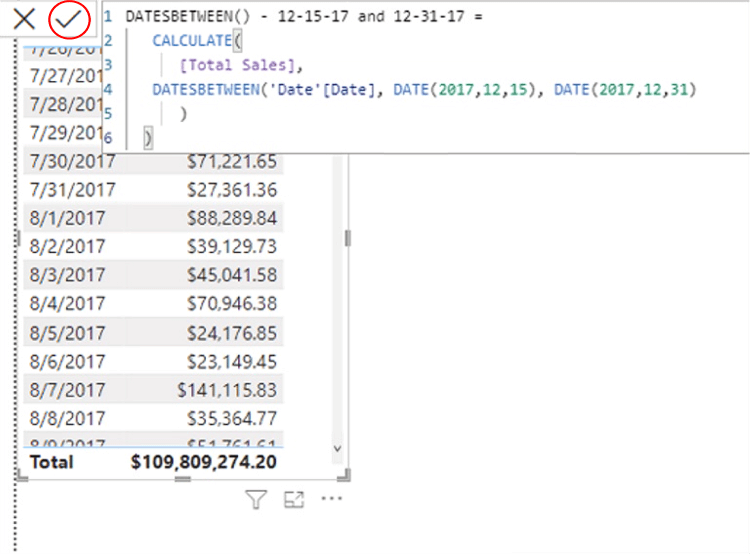Screen dimensions: 750x554
Task: Click the $109,809,274.20 total value
Action: tap(204, 462)
